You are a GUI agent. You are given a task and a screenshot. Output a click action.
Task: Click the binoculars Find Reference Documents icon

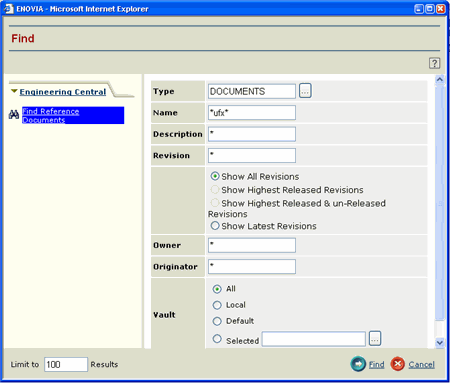(x=14, y=115)
